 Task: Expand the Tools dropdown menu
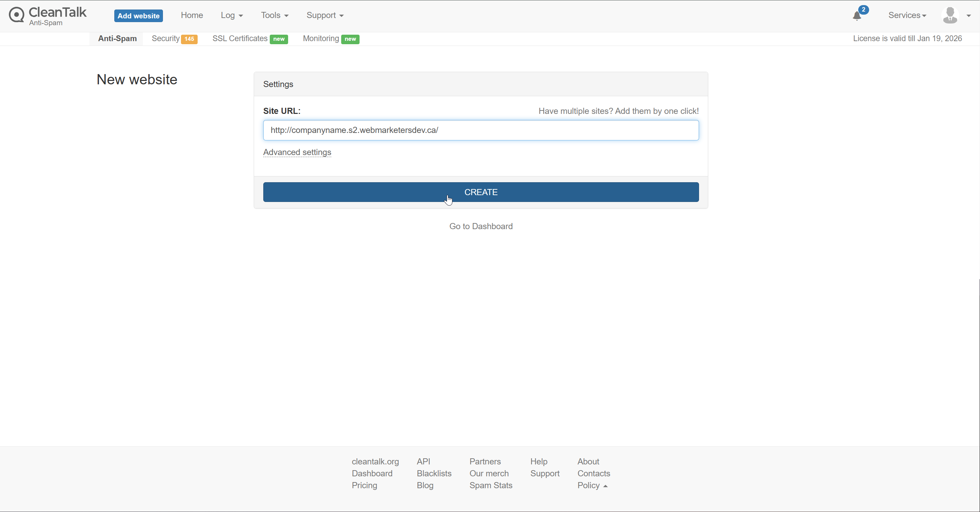click(x=274, y=15)
